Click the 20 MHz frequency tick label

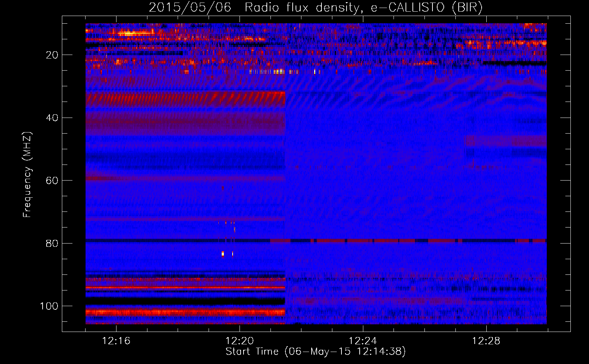click(52, 55)
